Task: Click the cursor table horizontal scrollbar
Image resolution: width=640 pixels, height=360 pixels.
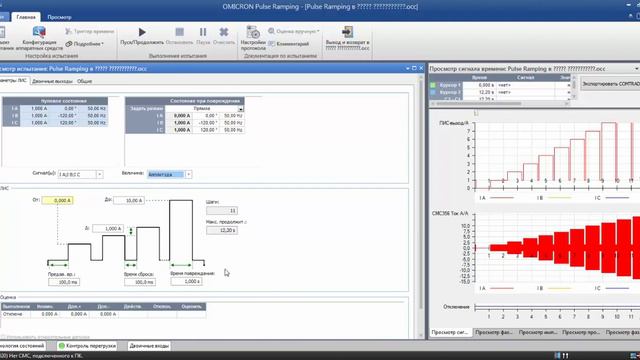Action: point(499,103)
